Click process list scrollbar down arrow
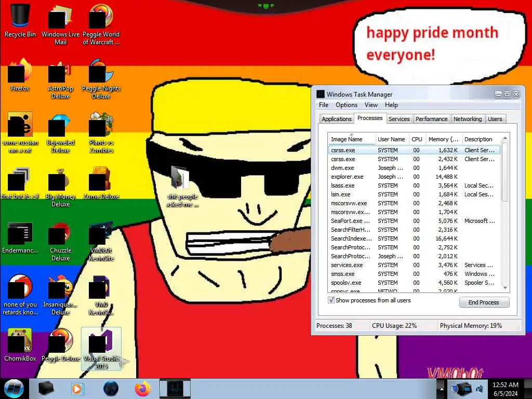The width and height of the screenshot is (532, 399). [x=505, y=288]
